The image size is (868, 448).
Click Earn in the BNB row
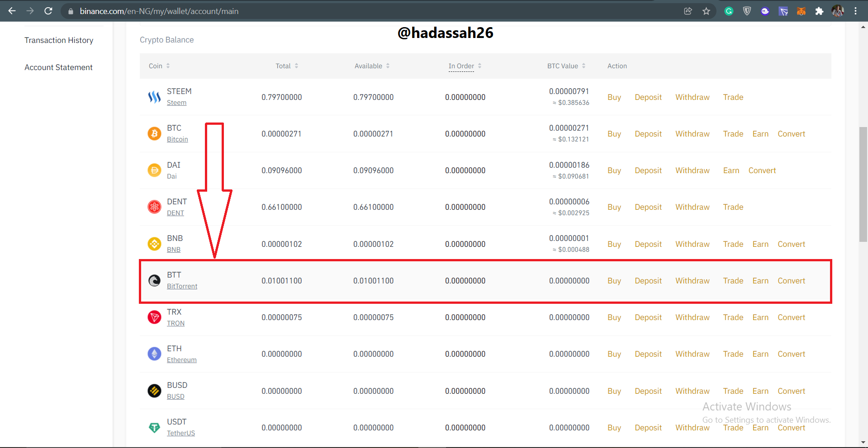pyautogui.click(x=760, y=244)
